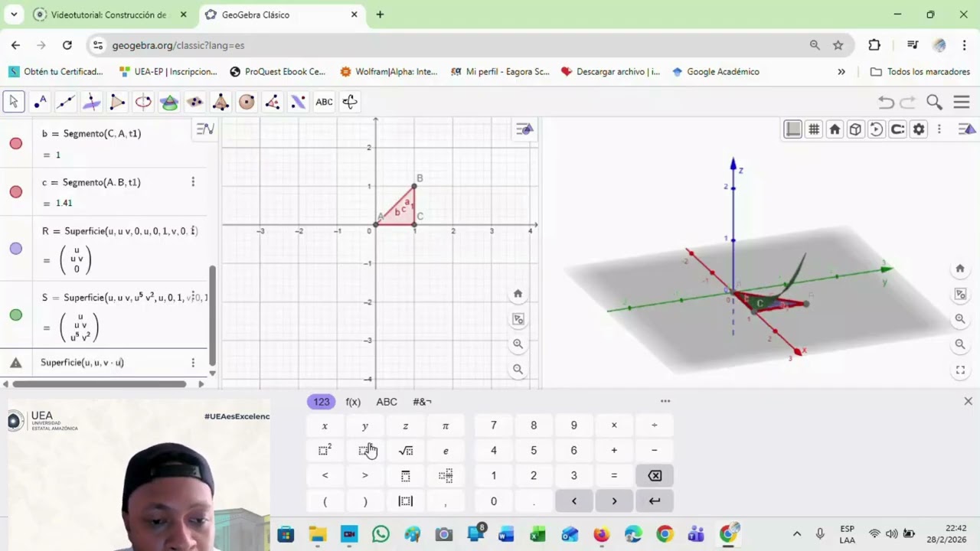Open keyboard more options (three dots)
980x551 pixels.
point(665,401)
